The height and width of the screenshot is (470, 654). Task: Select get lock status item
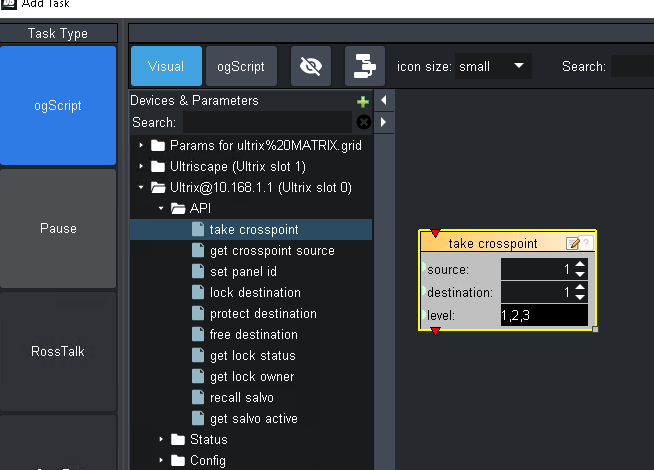tap(253, 356)
